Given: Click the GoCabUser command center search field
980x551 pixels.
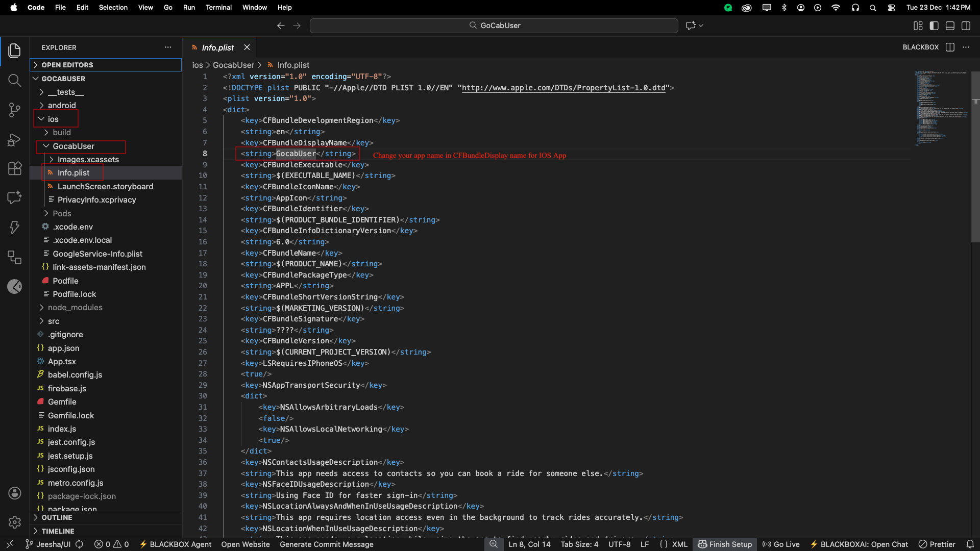Looking at the screenshot, I should click(494, 26).
